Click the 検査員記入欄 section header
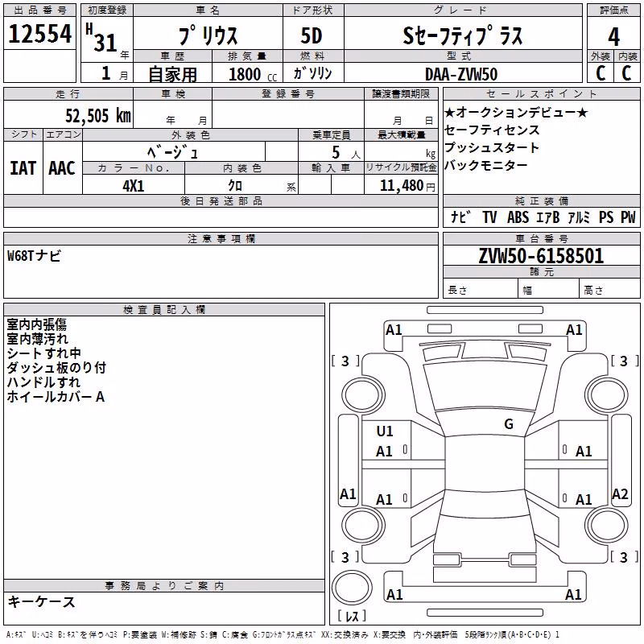The width and height of the screenshot is (644, 644). [164, 310]
